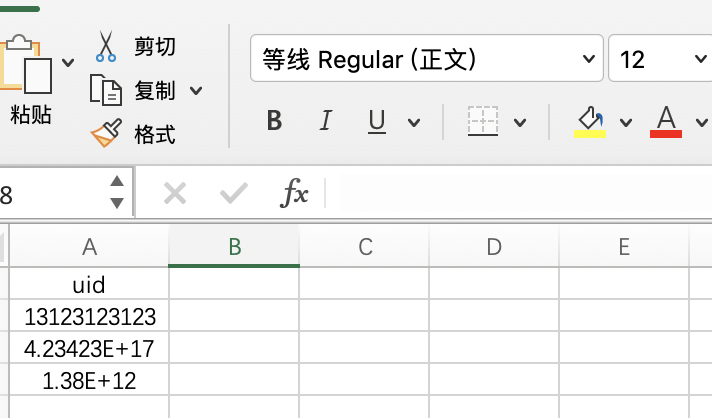
Task: Expand the fill color options arrow
Action: [x=626, y=122]
